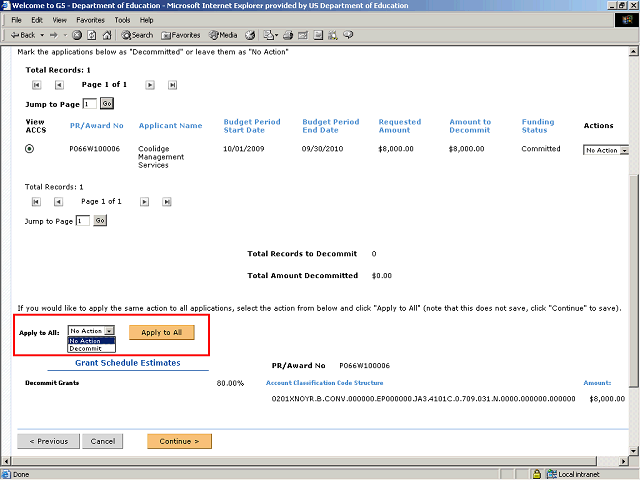Open the Help menu

pos(146,20)
